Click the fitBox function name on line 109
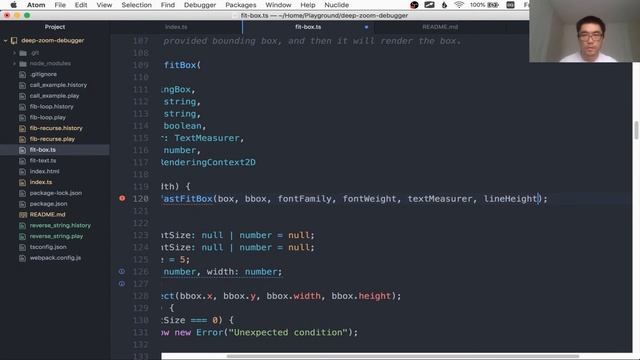This screenshot has width=640, height=360. [x=180, y=65]
